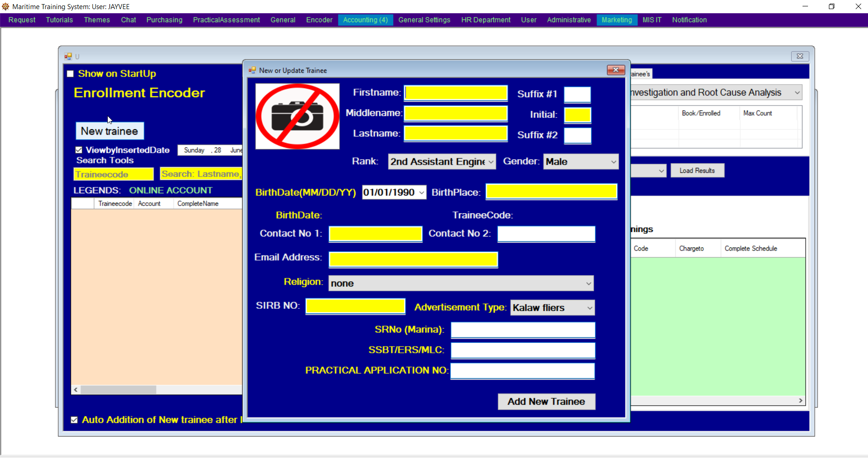Viewport: 868px width, 458px height.
Task: Click the trainings grid scroll right arrow
Action: point(801,401)
